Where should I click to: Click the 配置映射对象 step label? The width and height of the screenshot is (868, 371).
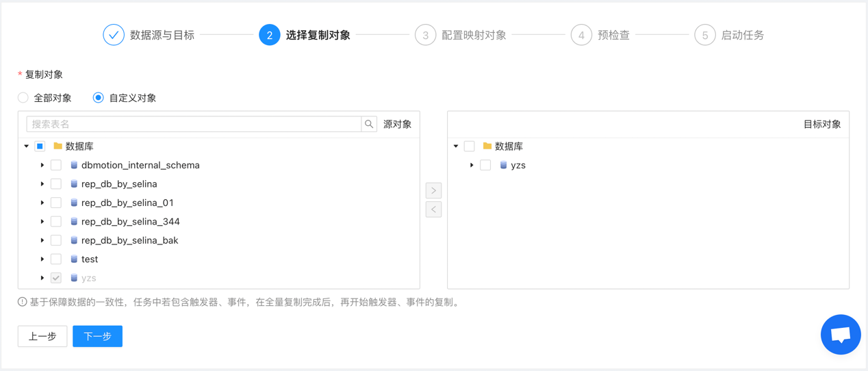tap(474, 35)
